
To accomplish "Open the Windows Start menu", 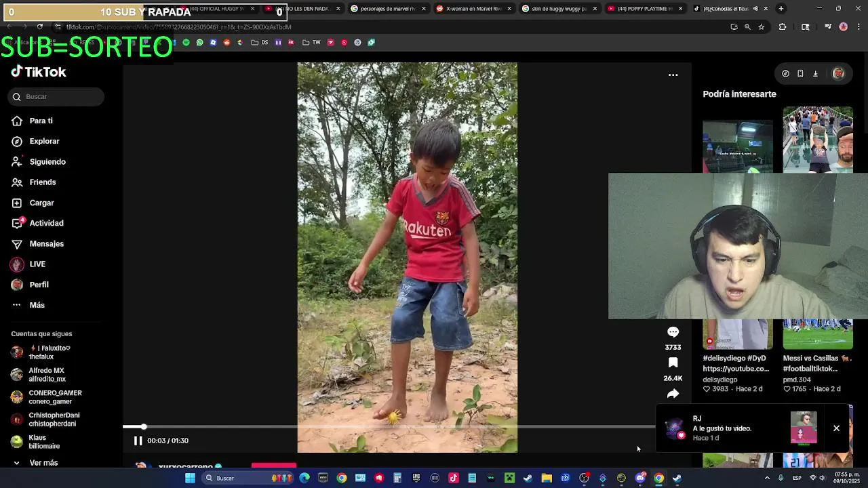I will 190,478.
